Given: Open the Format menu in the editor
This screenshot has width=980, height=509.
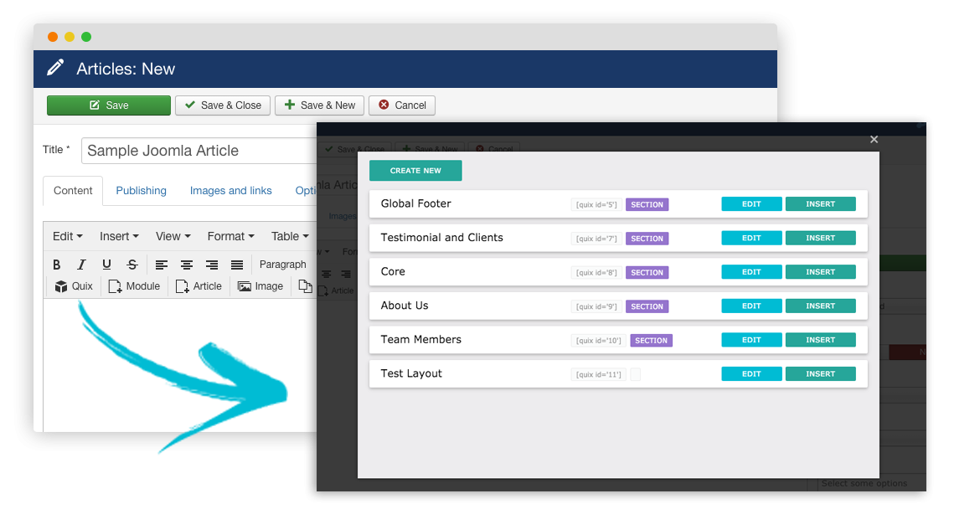Looking at the screenshot, I should pyautogui.click(x=228, y=236).
